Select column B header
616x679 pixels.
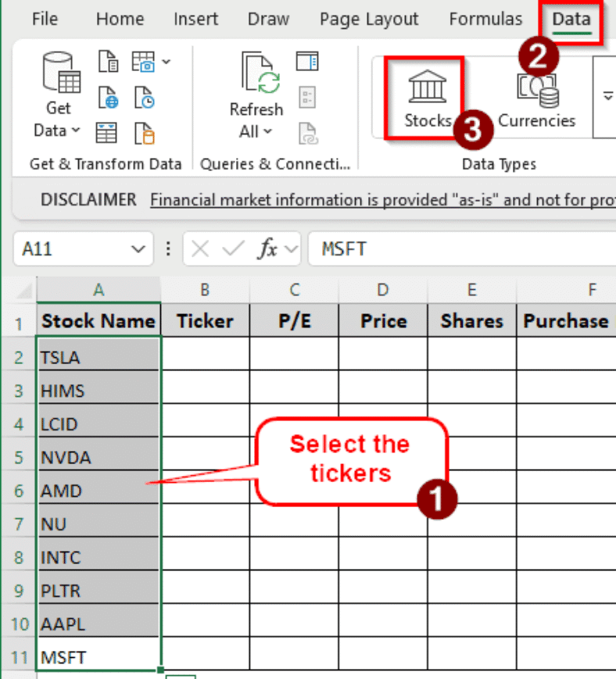(206, 290)
